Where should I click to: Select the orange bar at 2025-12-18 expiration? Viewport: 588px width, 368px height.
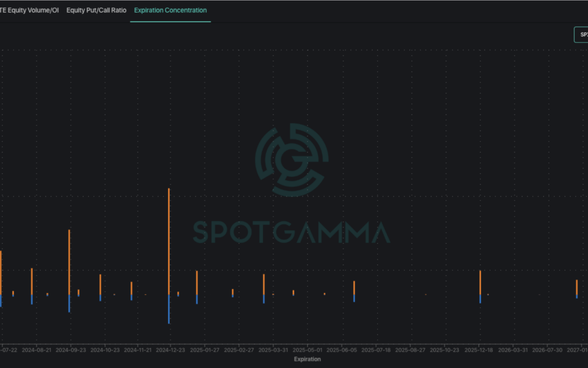(x=480, y=282)
